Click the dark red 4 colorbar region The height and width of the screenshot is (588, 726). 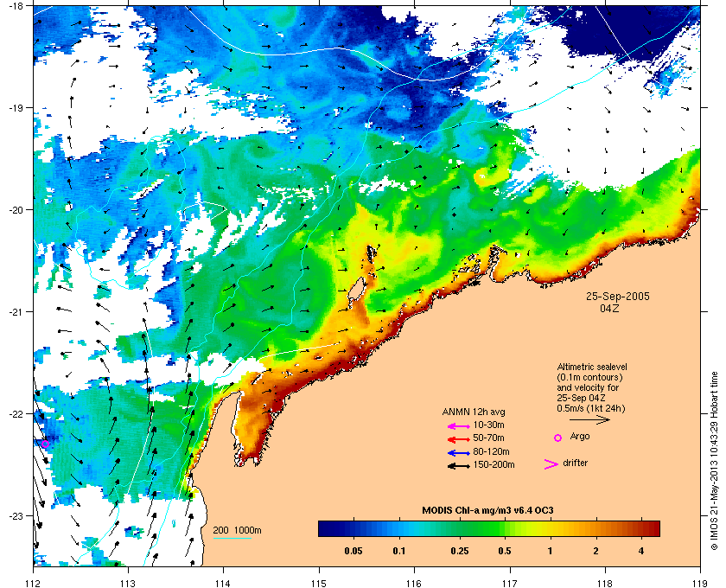(641, 528)
